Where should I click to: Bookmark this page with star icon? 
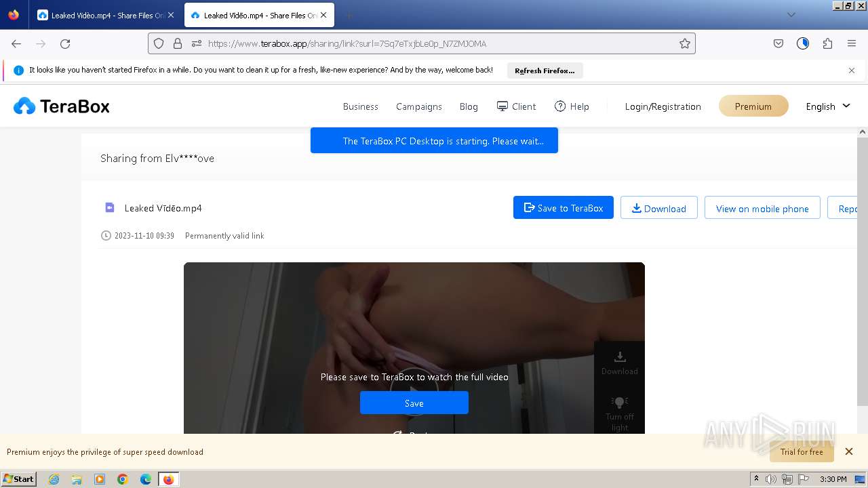click(x=685, y=43)
